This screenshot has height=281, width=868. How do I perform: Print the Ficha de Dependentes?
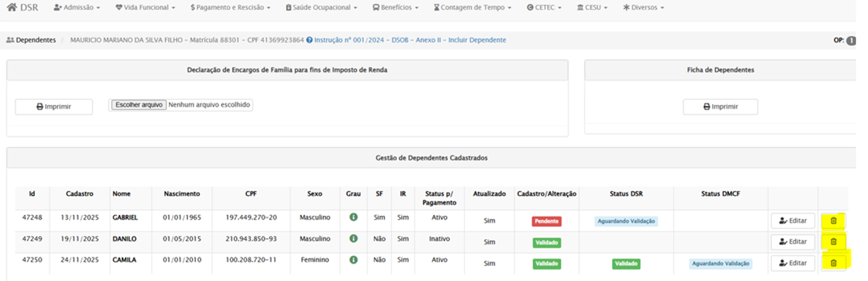point(720,107)
